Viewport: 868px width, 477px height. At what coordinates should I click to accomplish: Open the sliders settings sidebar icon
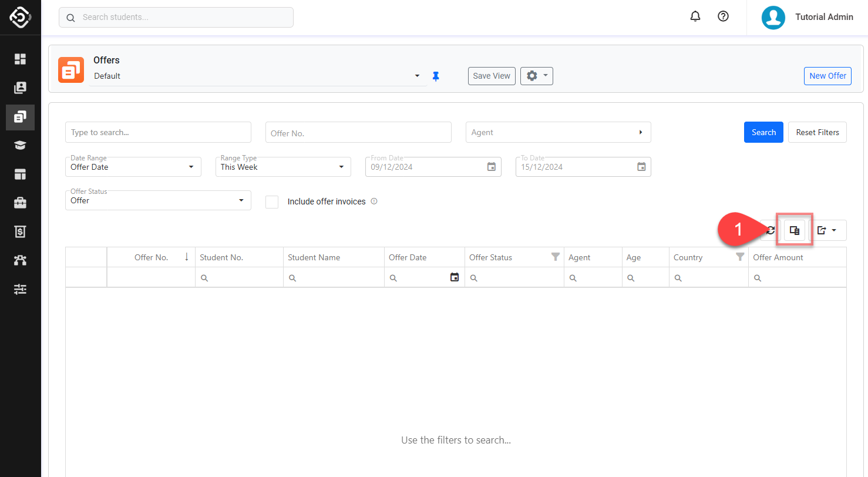tap(21, 289)
